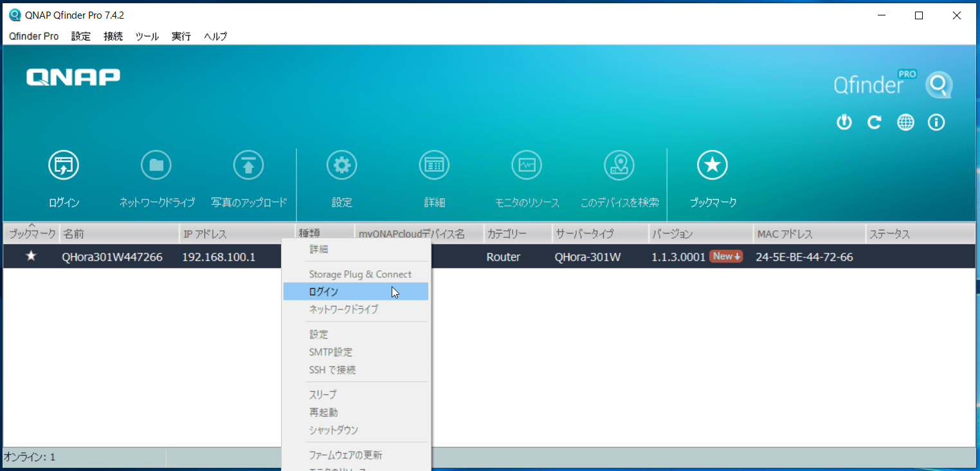
Task: Choose ネットワークドライブ in the context menu
Action: pyautogui.click(x=356, y=309)
